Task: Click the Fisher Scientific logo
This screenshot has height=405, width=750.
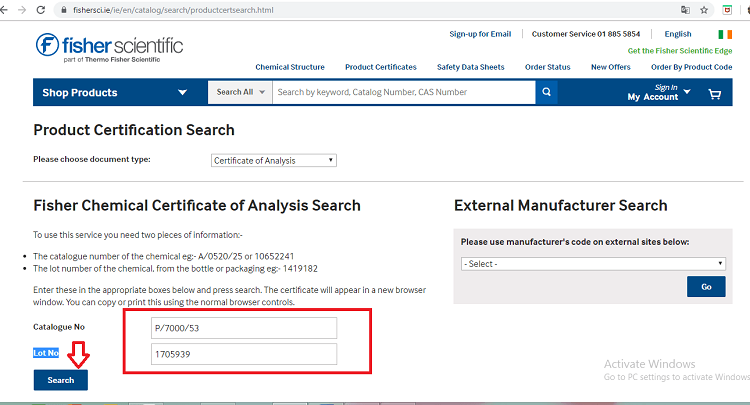Action: tap(109, 48)
